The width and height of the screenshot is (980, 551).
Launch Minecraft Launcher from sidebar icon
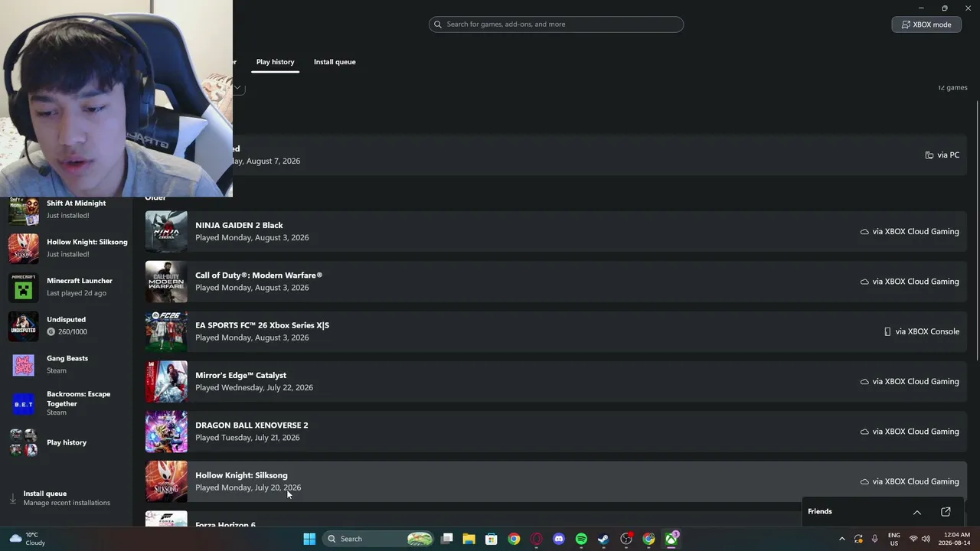pyautogui.click(x=23, y=287)
